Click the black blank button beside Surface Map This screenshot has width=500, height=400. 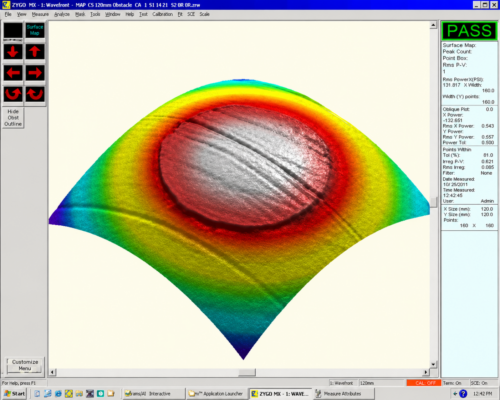13,30
